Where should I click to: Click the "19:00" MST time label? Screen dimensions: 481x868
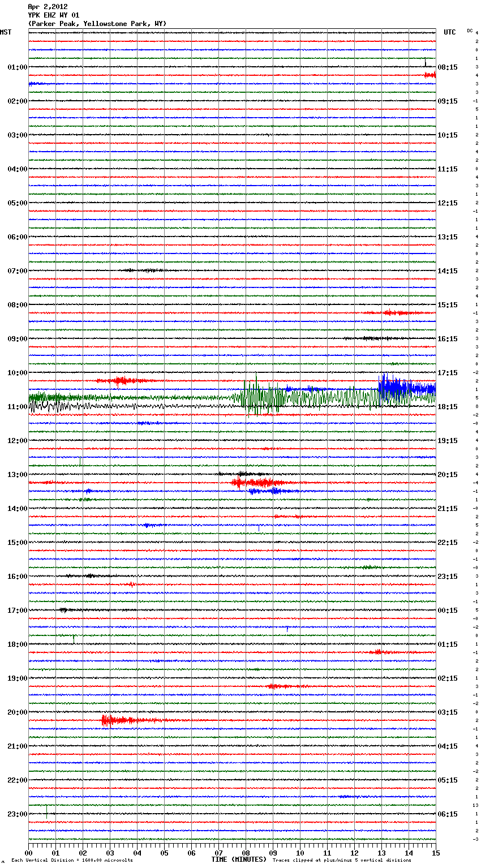18,678
